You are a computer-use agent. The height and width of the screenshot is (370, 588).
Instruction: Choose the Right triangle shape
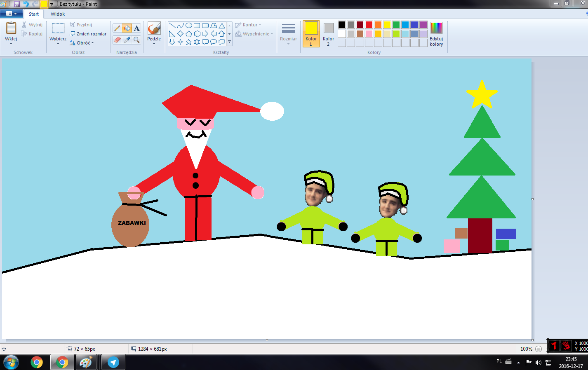point(172,34)
